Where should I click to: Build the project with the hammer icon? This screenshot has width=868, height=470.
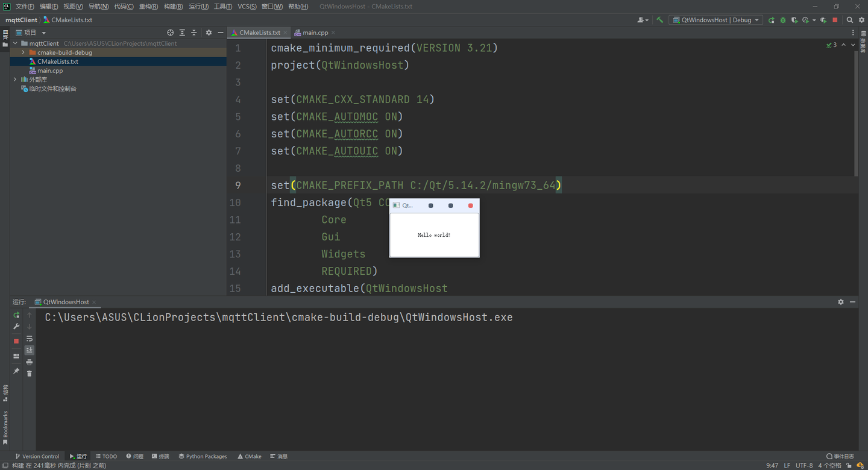pos(660,20)
